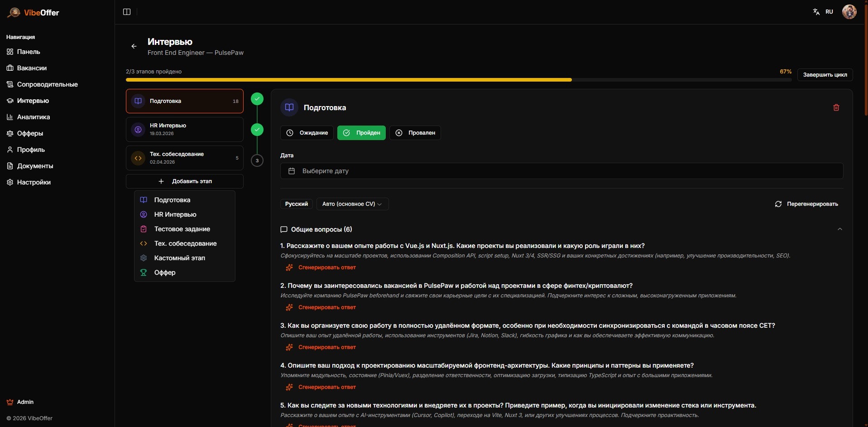The width and height of the screenshot is (868, 427).
Task: Click the first green checkmark step marker
Action: (x=257, y=99)
